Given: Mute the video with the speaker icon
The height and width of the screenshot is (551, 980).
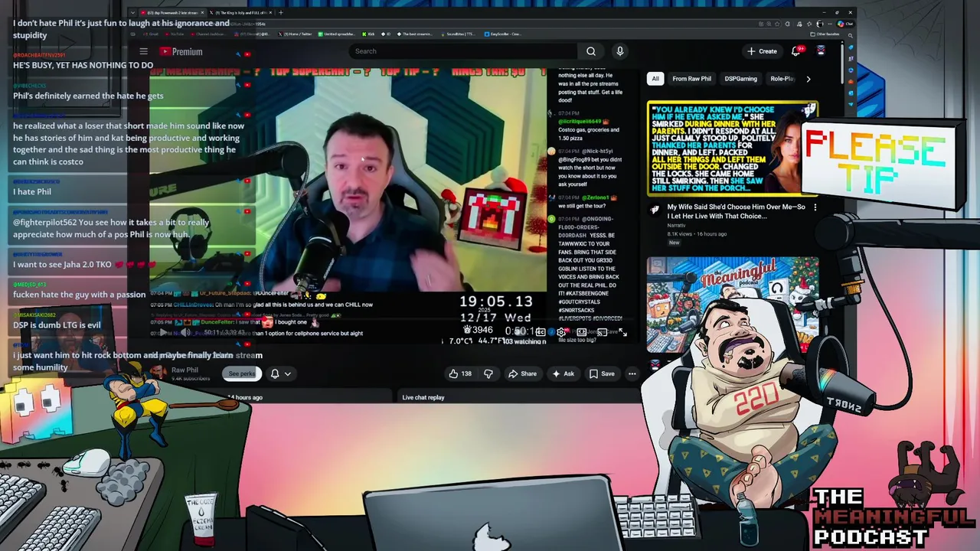Looking at the screenshot, I should [185, 333].
